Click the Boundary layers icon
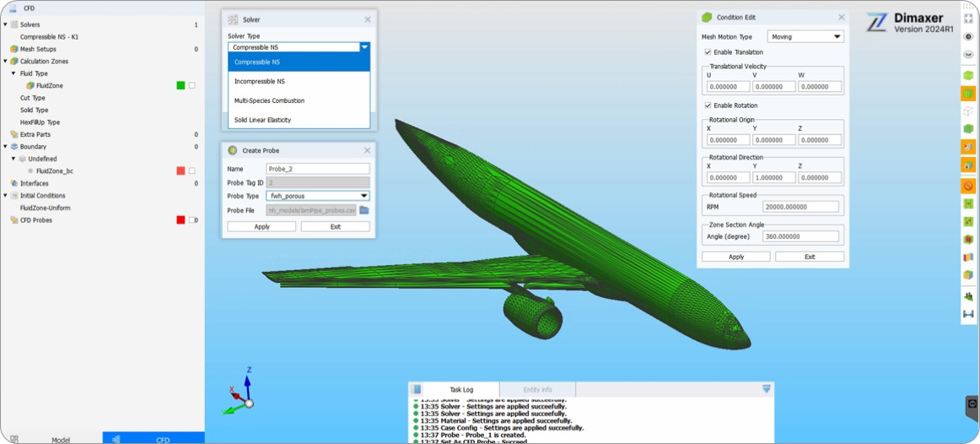Viewport: 980px width, 444px height. pos(14,146)
